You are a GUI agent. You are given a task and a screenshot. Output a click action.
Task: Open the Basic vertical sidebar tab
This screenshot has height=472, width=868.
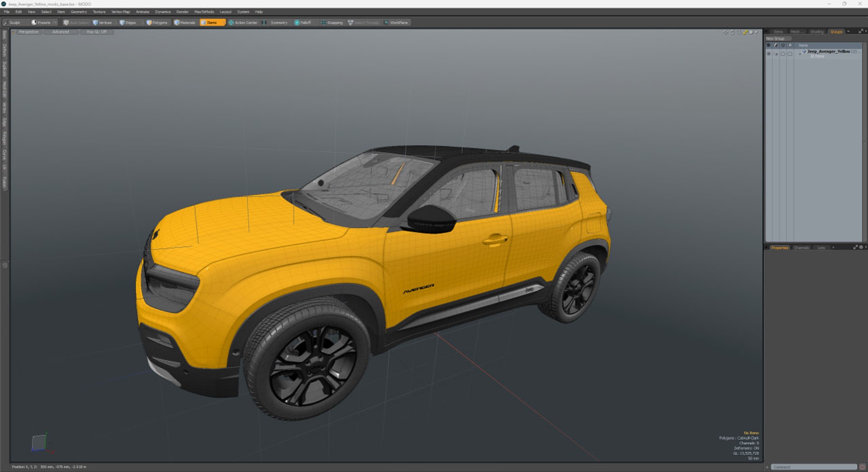click(5, 35)
